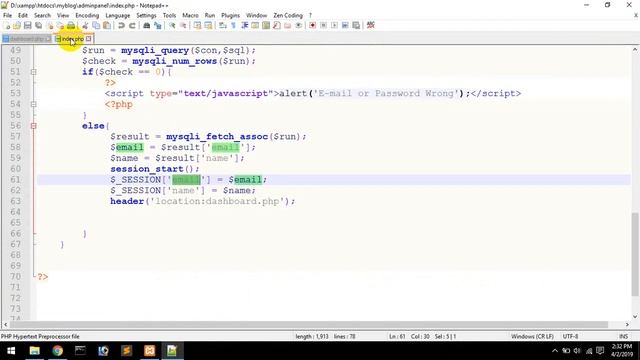Click the Open file toolbar icon
640x360 pixels.
[17, 25]
